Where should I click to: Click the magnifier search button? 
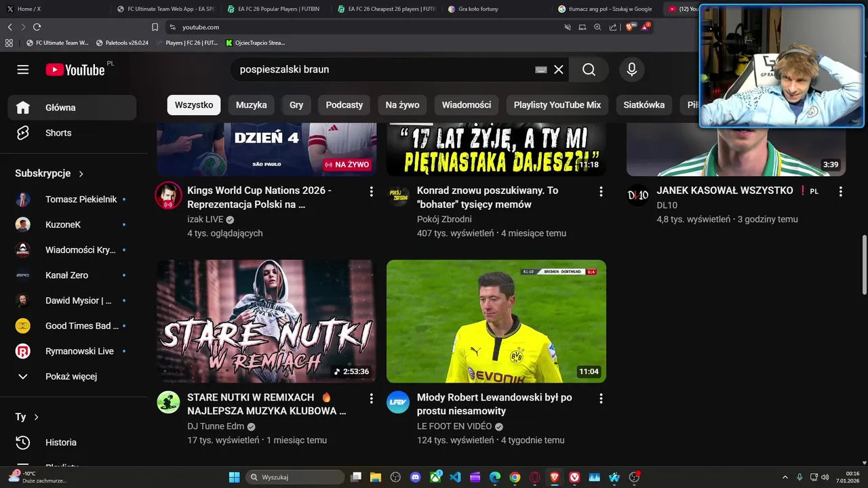[x=589, y=70]
